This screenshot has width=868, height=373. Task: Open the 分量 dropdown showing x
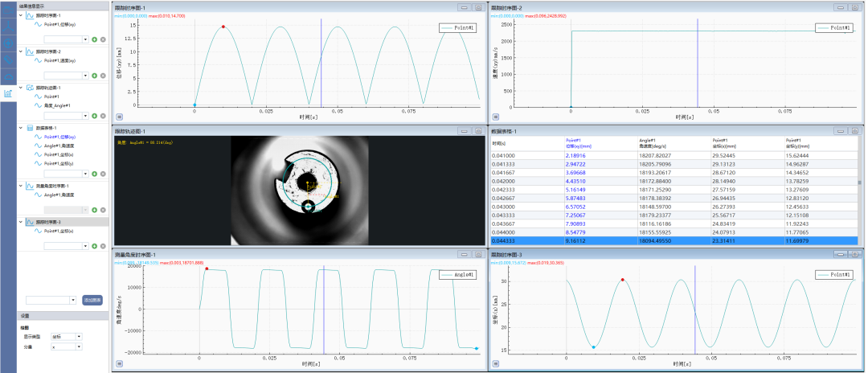click(79, 346)
